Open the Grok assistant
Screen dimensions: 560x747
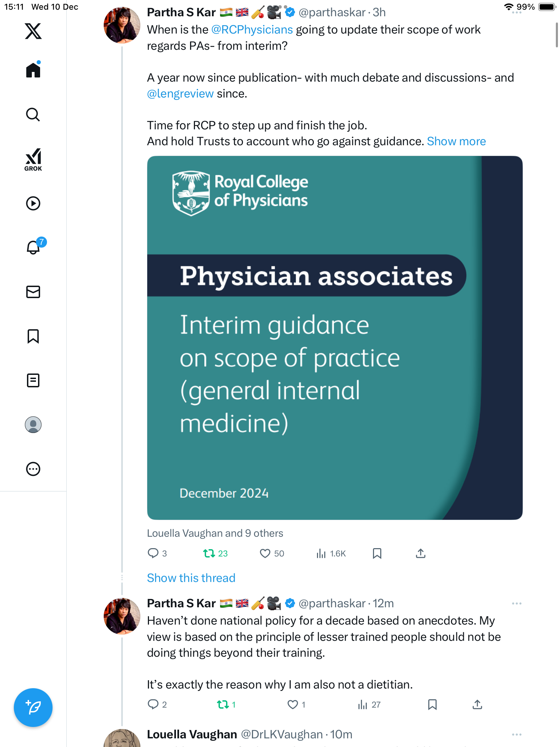coord(33,159)
